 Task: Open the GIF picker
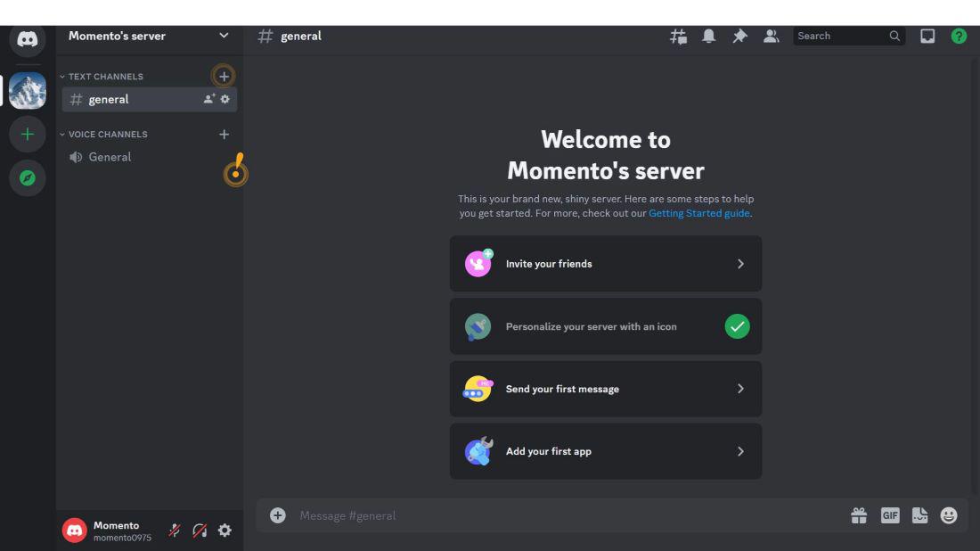pos(890,515)
